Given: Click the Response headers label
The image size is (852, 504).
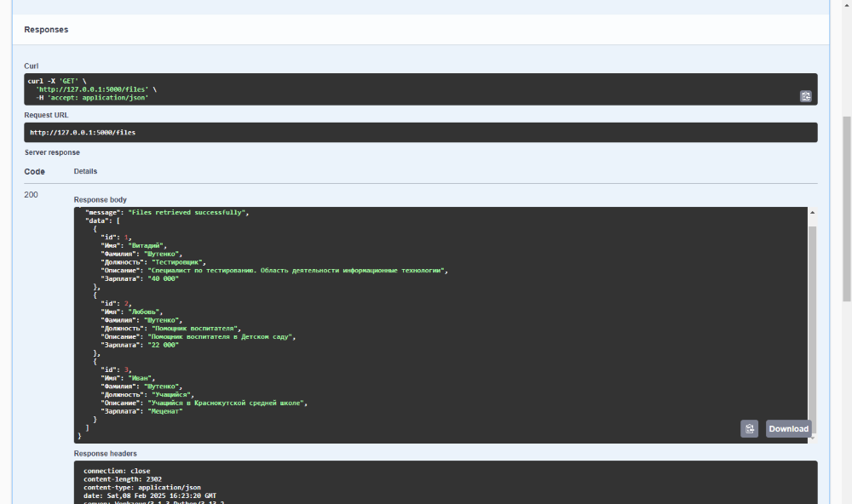Looking at the screenshot, I should tap(105, 454).
